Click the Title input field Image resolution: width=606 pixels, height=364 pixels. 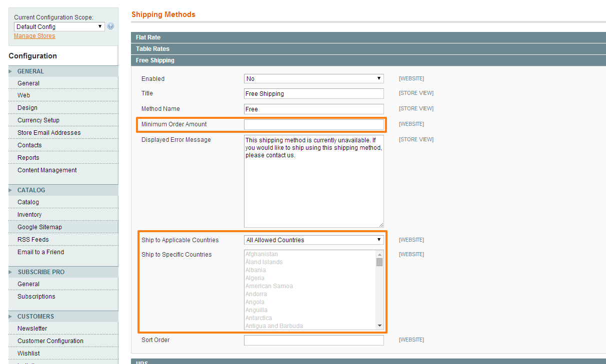tap(314, 93)
